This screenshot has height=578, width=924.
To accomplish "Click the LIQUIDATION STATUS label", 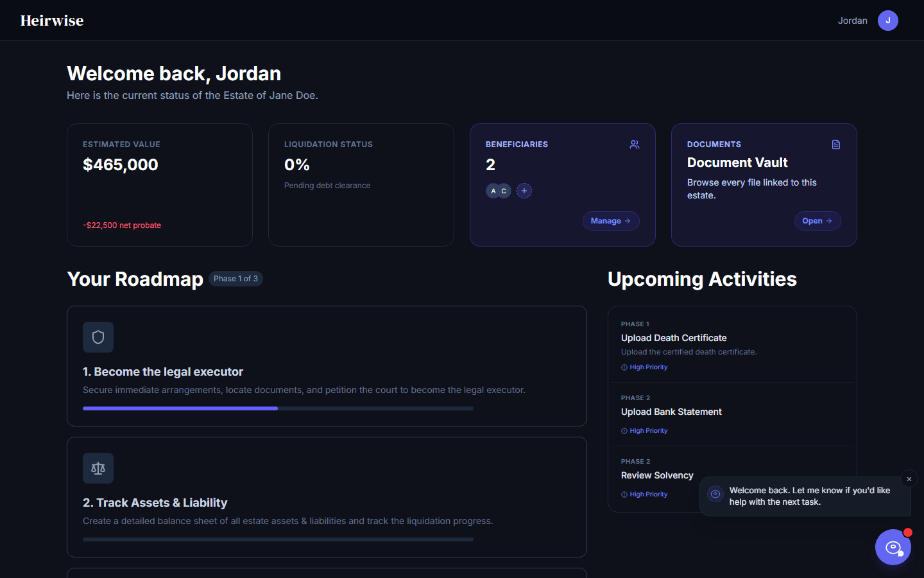I will [329, 144].
